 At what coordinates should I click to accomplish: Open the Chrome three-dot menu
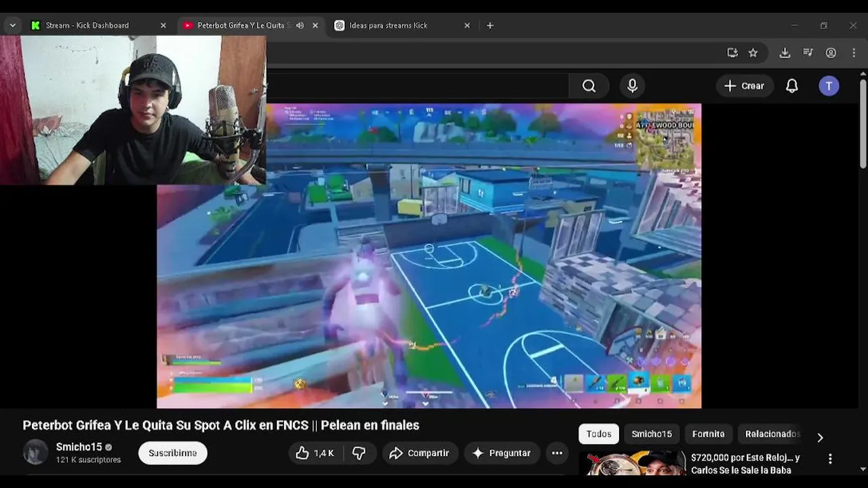(853, 52)
